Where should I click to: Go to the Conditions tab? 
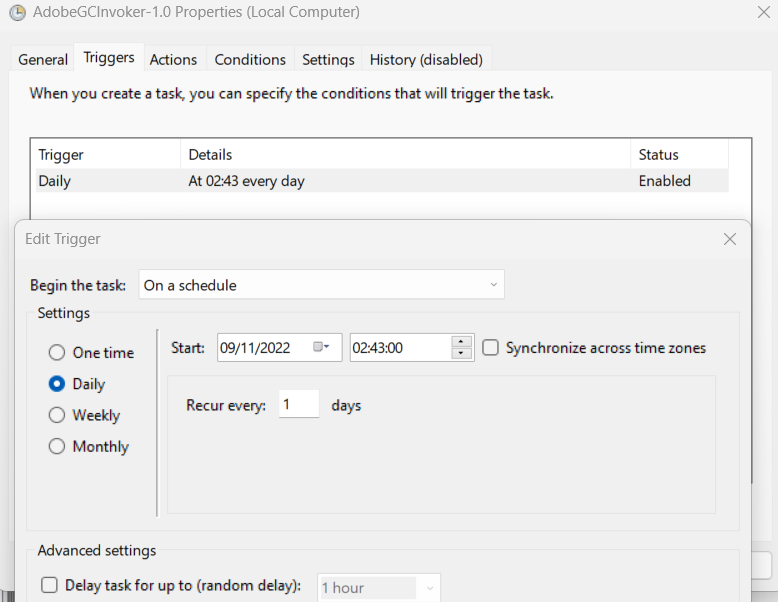250,60
